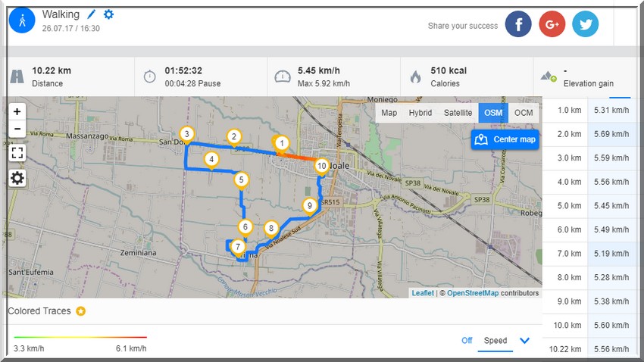This screenshot has width=644, height=362.
Task: Select the 7.0 km split row
Action: (592, 254)
